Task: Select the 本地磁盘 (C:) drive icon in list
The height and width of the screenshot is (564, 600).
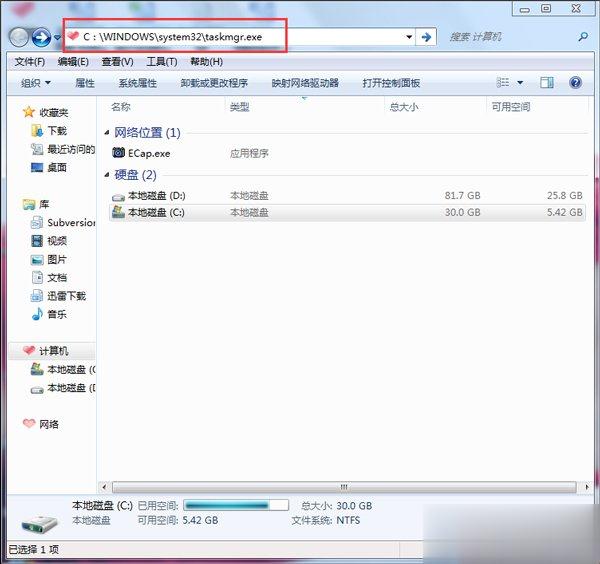Action: [x=118, y=212]
